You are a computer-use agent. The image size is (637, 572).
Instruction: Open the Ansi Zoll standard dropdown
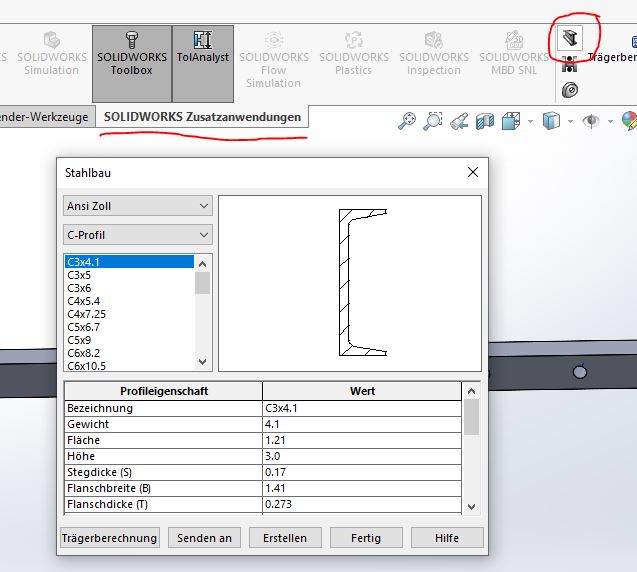click(x=138, y=206)
